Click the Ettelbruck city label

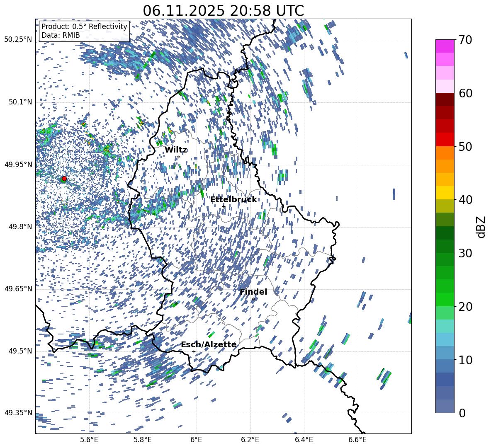click(x=233, y=200)
